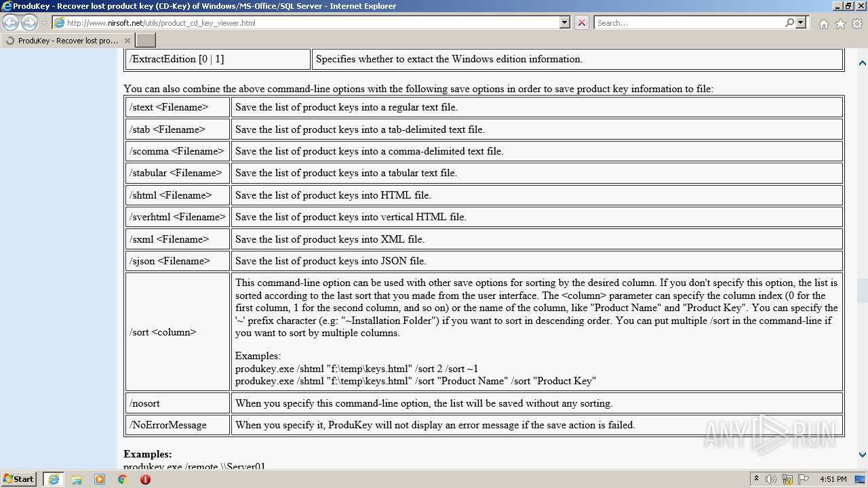The height and width of the screenshot is (488, 868).
Task: Open Windows Media Player taskbar icon
Action: pos(100,479)
